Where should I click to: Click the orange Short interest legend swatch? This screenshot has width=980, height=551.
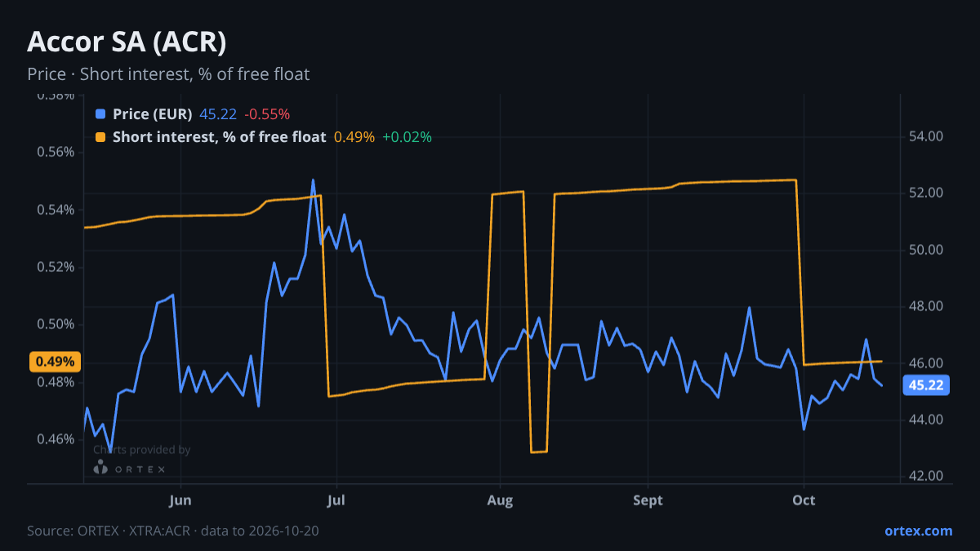tap(100, 137)
